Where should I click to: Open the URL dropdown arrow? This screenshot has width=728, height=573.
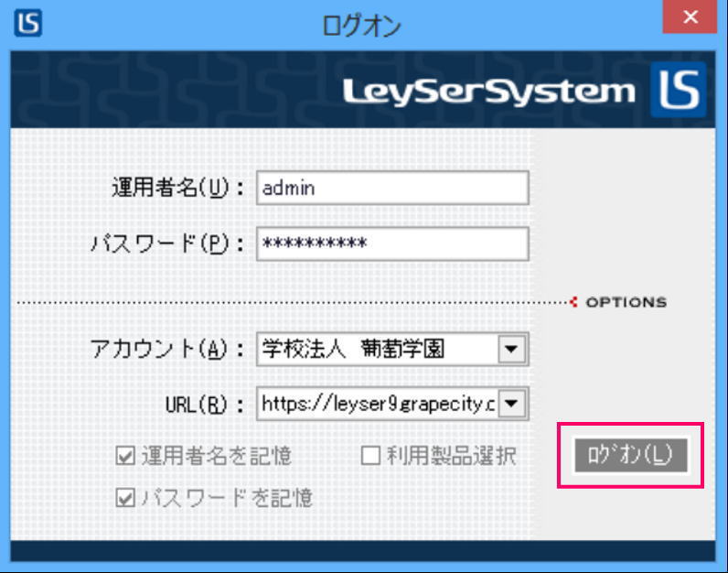point(511,404)
